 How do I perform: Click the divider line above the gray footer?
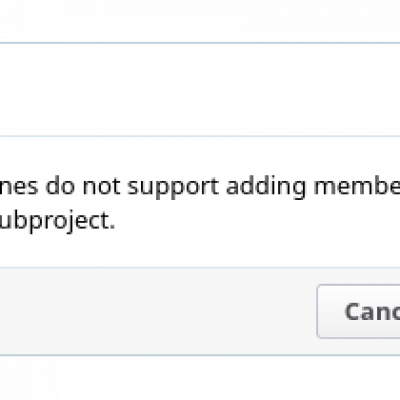pos(200,267)
